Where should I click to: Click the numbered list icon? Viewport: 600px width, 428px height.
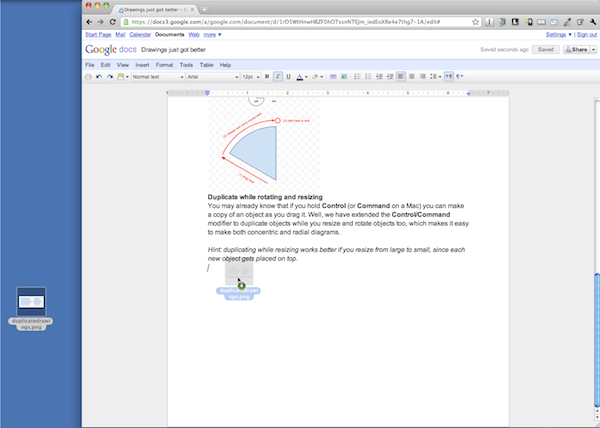point(357,76)
